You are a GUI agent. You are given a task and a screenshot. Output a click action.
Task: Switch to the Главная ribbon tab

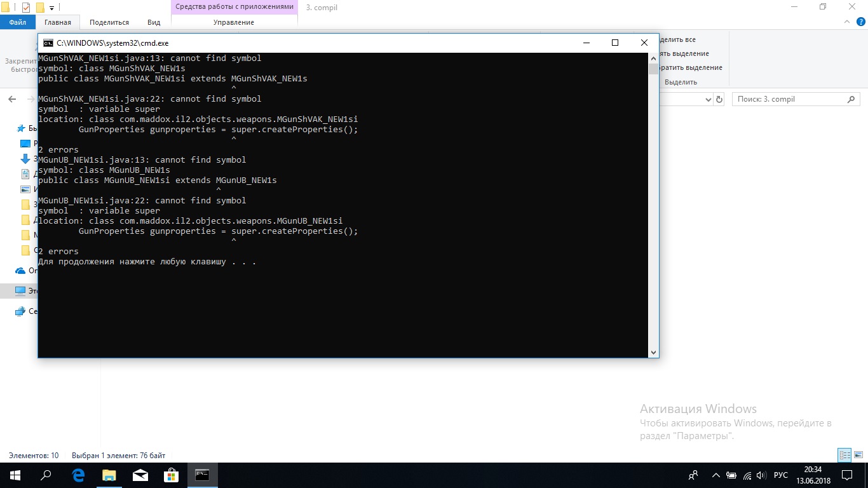tap(58, 22)
